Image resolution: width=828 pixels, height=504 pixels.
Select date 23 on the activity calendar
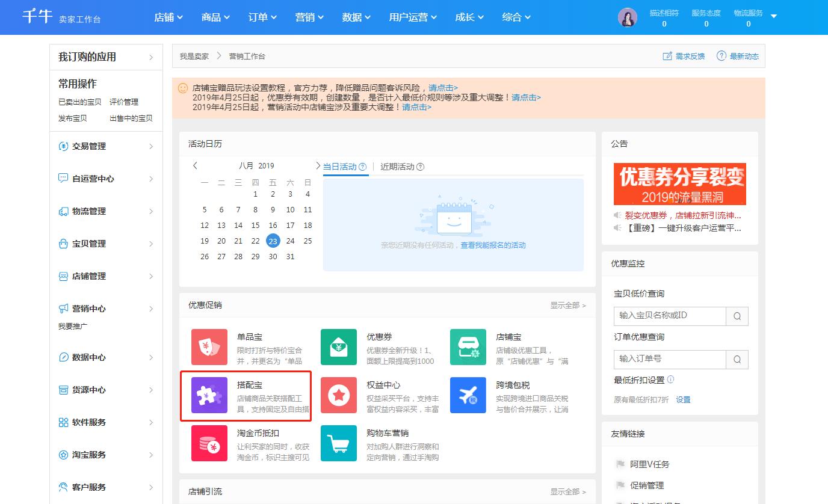[273, 241]
